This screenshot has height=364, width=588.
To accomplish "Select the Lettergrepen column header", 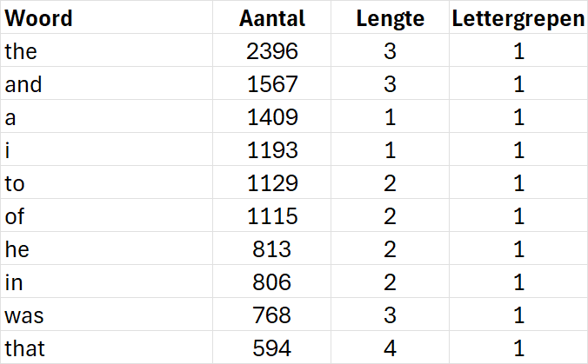I will pyautogui.click(x=518, y=17).
